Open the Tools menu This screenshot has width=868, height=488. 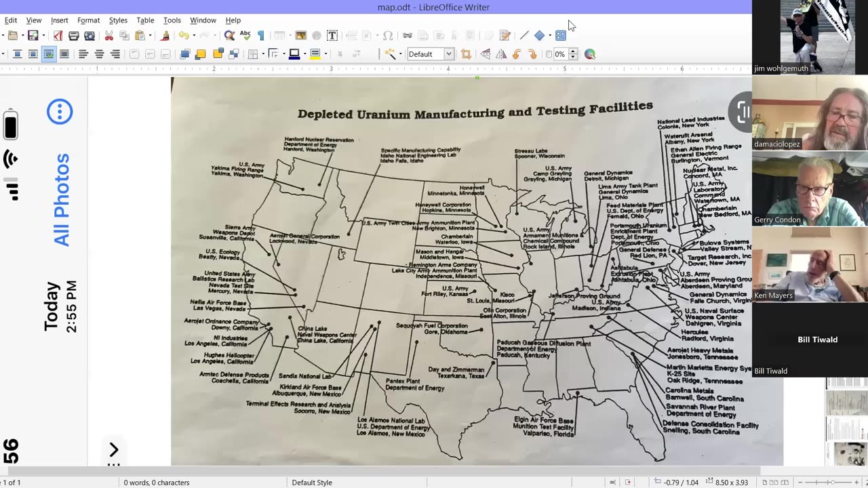pyautogui.click(x=172, y=20)
